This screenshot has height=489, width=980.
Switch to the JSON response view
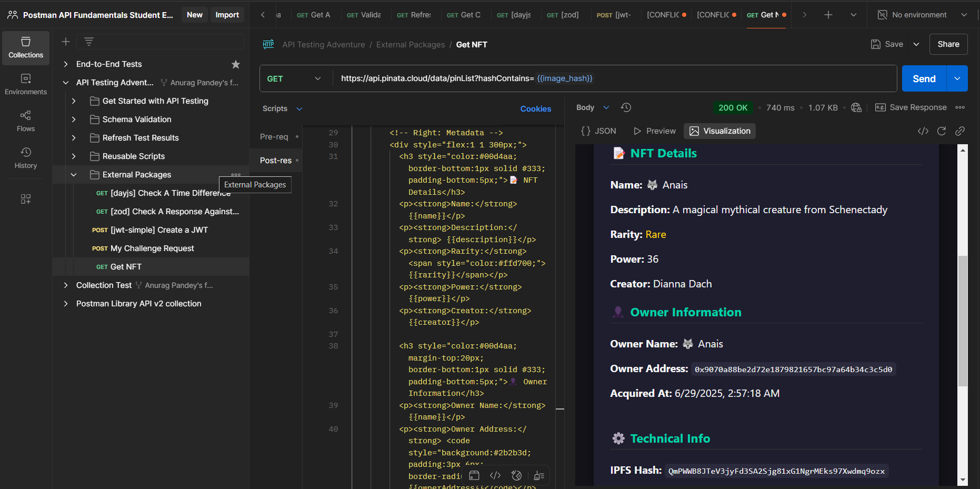[598, 131]
